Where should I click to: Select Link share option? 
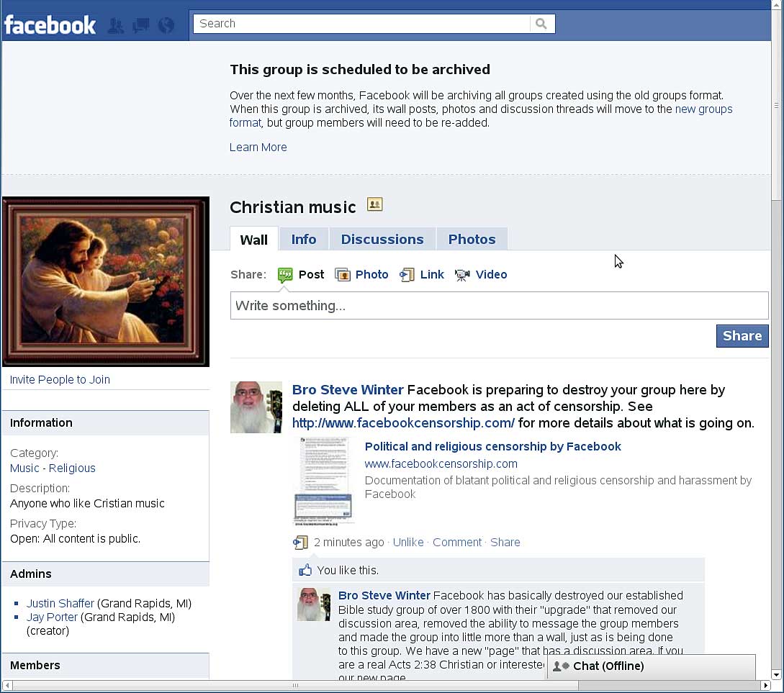[432, 275]
